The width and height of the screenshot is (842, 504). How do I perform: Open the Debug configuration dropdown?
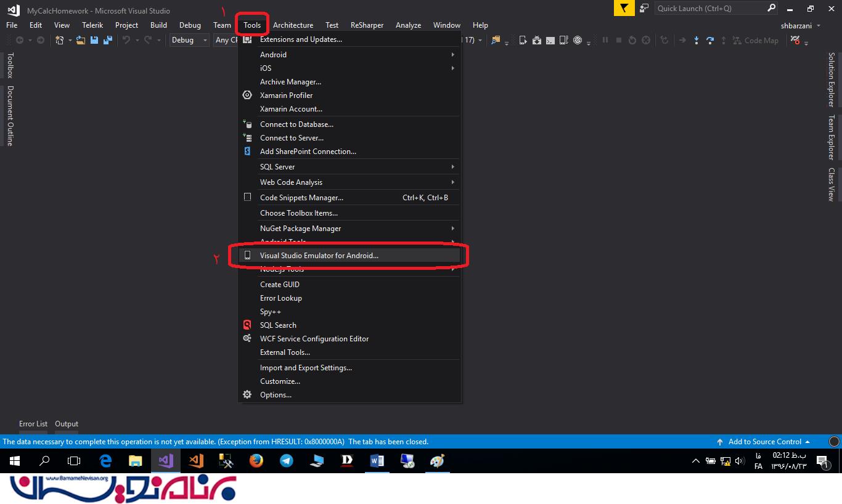coord(189,40)
